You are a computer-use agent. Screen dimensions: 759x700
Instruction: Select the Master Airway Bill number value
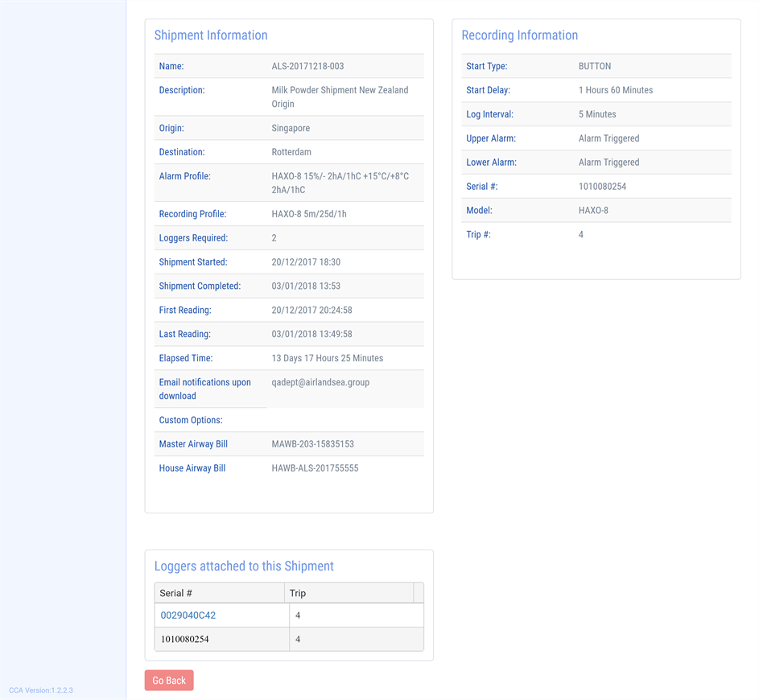[312, 444]
